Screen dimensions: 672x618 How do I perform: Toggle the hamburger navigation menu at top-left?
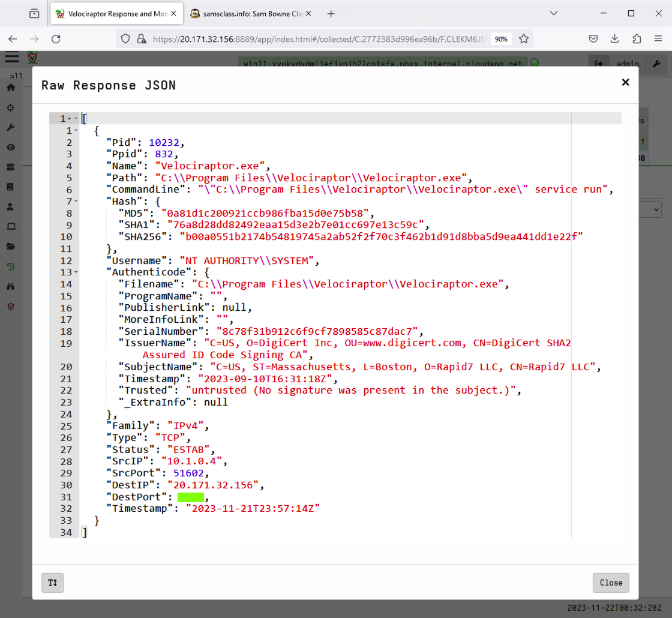click(11, 58)
